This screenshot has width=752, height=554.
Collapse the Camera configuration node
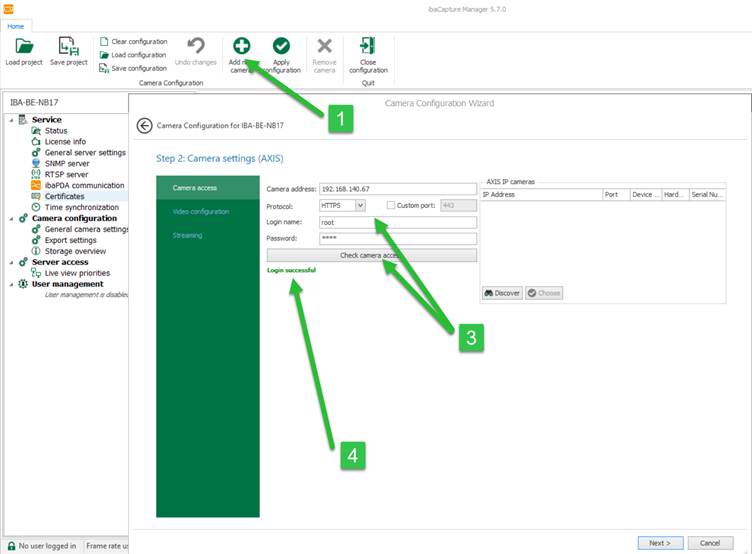(11, 219)
